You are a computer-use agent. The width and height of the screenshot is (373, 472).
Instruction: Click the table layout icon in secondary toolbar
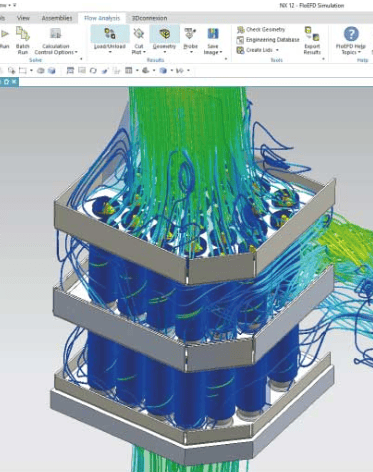click(x=129, y=71)
